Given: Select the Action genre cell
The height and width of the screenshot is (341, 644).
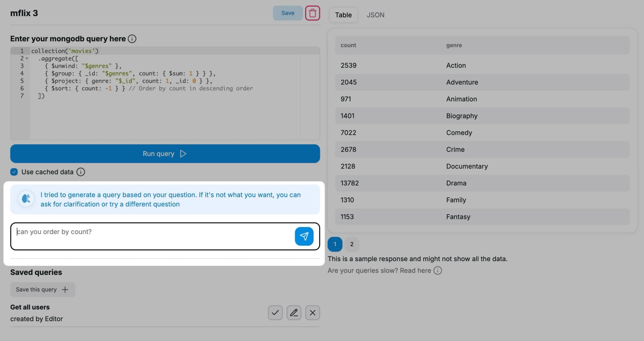Looking at the screenshot, I should [x=456, y=65].
